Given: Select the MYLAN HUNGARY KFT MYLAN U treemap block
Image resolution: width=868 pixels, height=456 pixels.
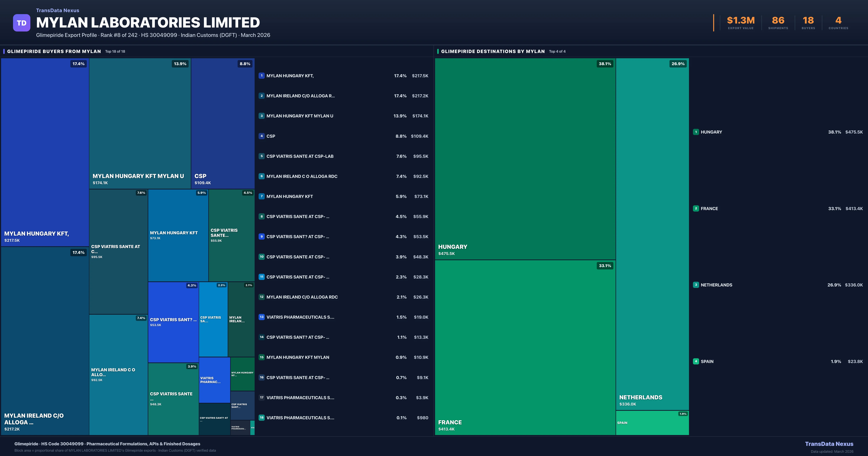Looking at the screenshot, I should pyautogui.click(x=140, y=123).
